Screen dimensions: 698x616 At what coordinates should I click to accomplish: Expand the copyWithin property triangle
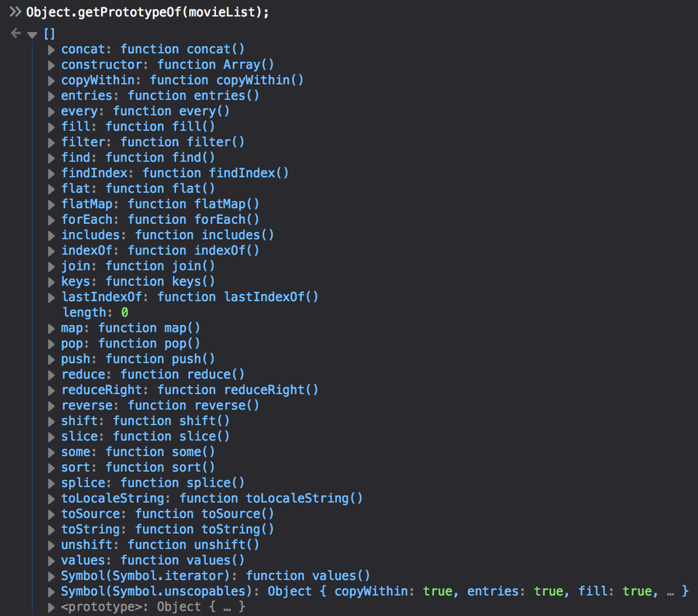pyautogui.click(x=52, y=80)
